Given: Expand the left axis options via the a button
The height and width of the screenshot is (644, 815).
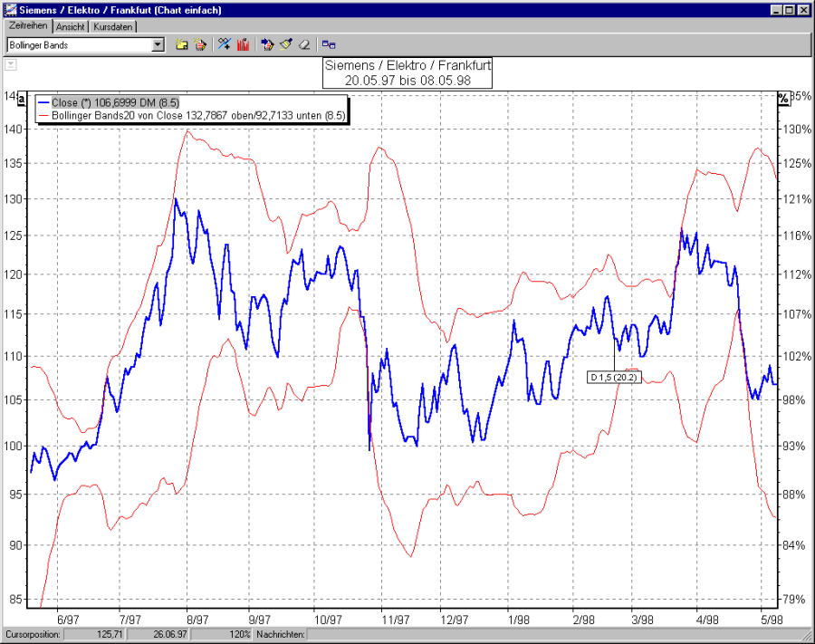Looking at the screenshot, I should click(21, 100).
